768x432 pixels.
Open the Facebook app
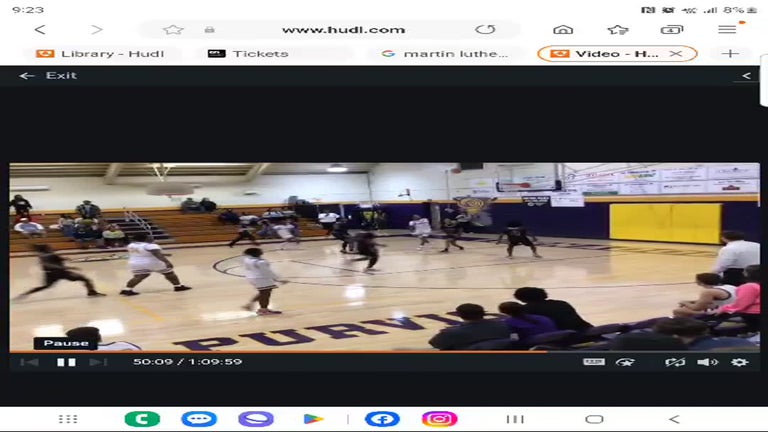[383, 419]
